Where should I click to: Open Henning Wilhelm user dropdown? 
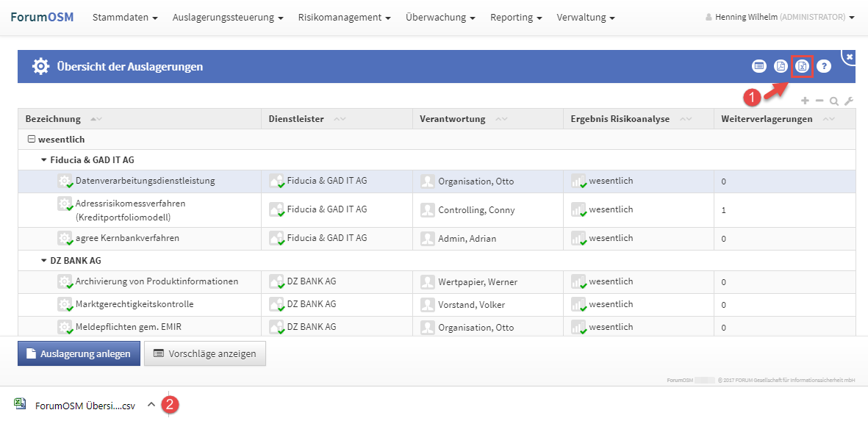pyautogui.click(x=779, y=17)
